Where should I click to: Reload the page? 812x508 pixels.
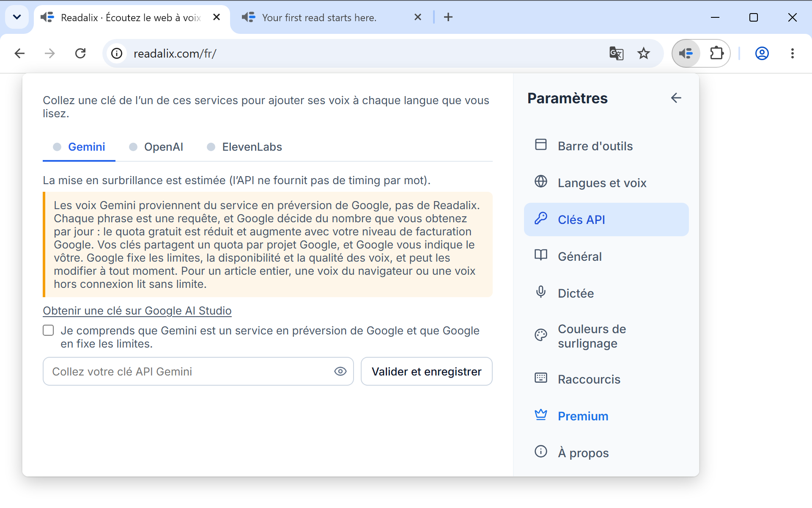[80, 53]
